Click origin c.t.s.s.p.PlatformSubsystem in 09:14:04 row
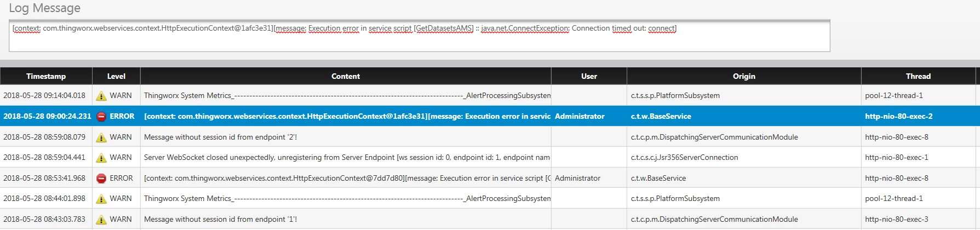The width and height of the screenshot is (980, 230). (x=675, y=95)
